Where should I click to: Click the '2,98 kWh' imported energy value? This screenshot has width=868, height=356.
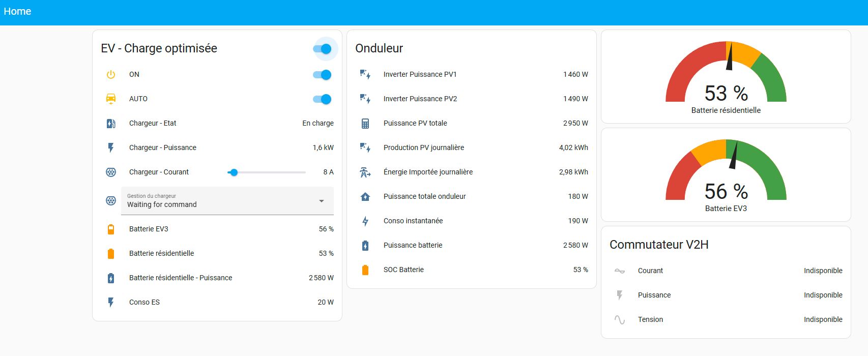click(573, 172)
